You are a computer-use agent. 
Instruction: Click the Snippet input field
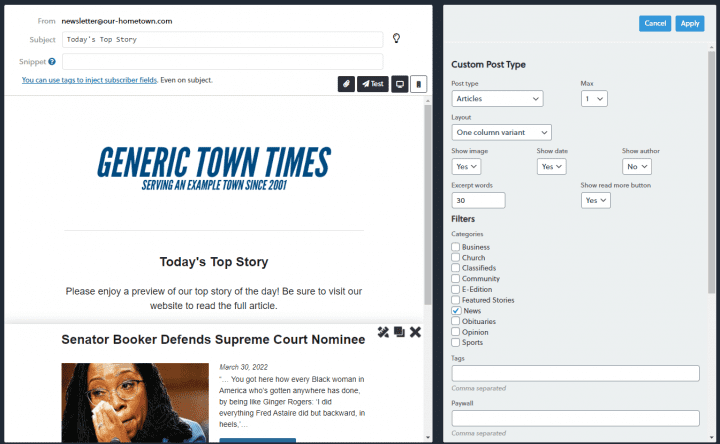point(223,62)
